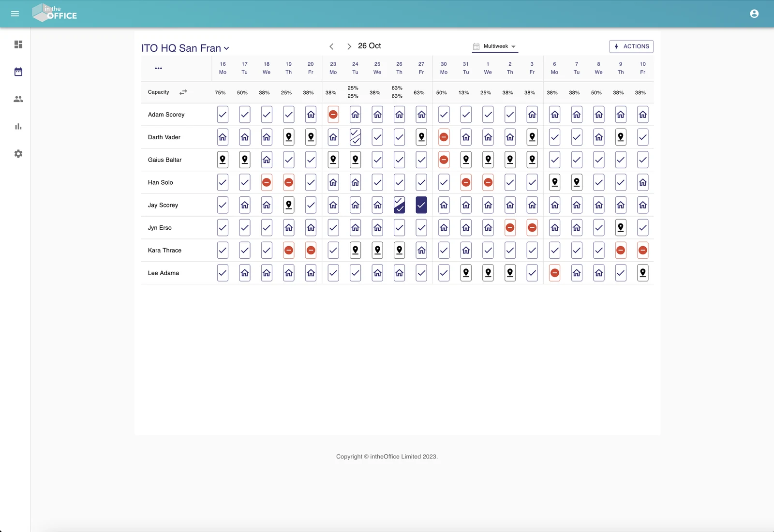Click the 75% capacity value
Screen dimensions: 774x532
click(x=220, y=92)
